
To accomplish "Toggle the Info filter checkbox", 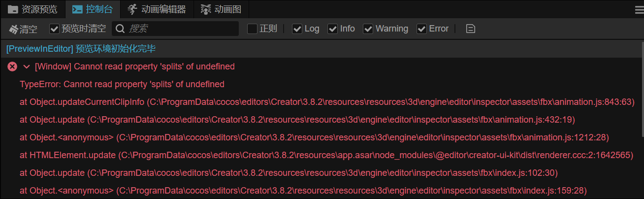I will 333,29.
